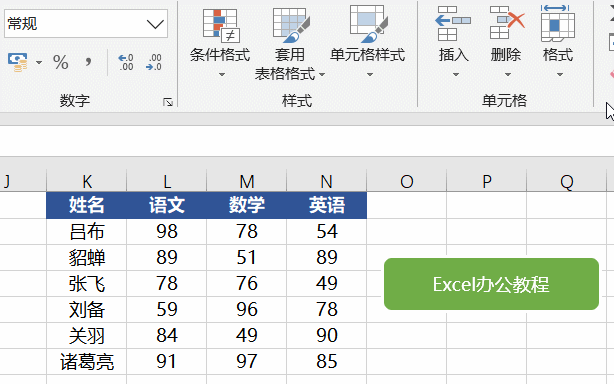
Task: Select the 姓名 header cell
Action: (x=87, y=205)
